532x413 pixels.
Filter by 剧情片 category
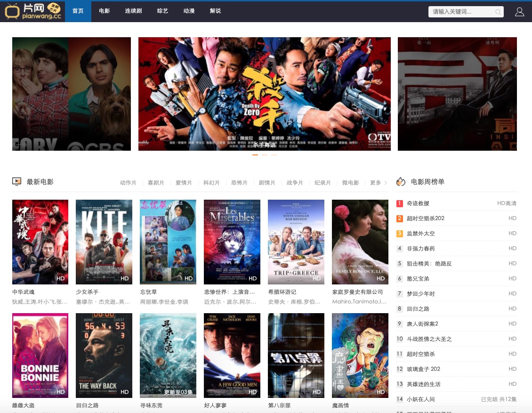(x=267, y=183)
